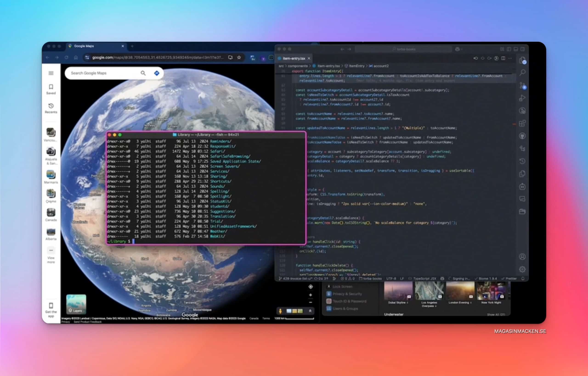Open the Çeşme recent place thumbnail
Screen dimensions: 588x376
pyautogui.click(x=51, y=194)
